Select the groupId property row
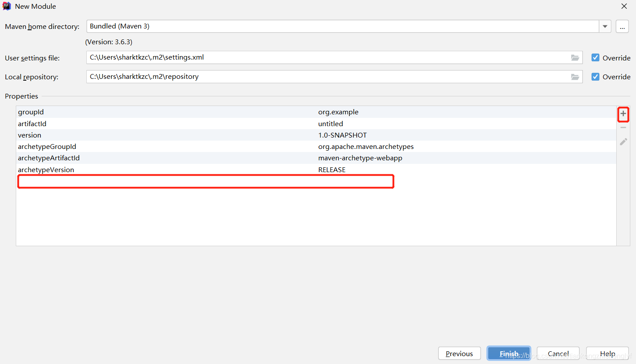Screen dimensions: 636x364 point(316,112)
